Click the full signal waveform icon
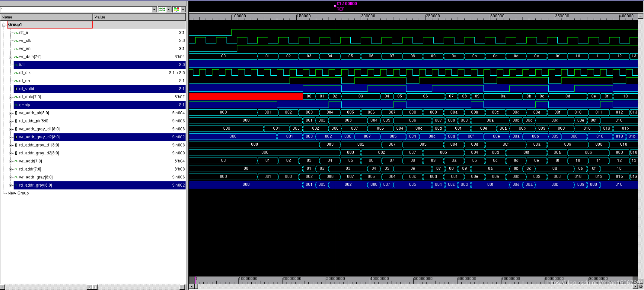The height and width of the screenshot is (290, 644). pos(16,65)
